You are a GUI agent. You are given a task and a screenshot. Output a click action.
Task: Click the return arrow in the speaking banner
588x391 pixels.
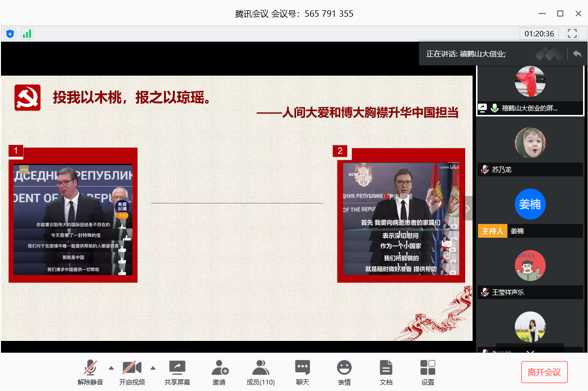(x=577, y=54)
